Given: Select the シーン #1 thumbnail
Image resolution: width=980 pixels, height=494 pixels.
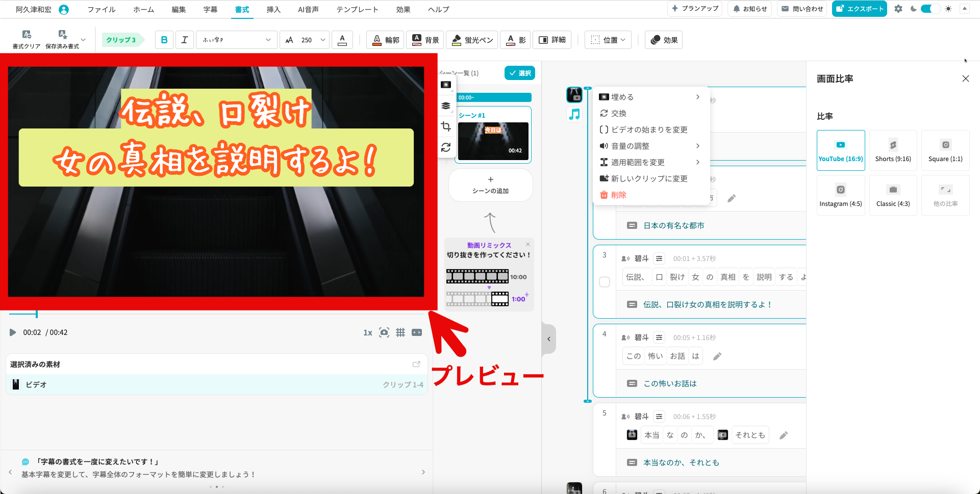Looking at the screenshot, I should (x=493, y=141).
